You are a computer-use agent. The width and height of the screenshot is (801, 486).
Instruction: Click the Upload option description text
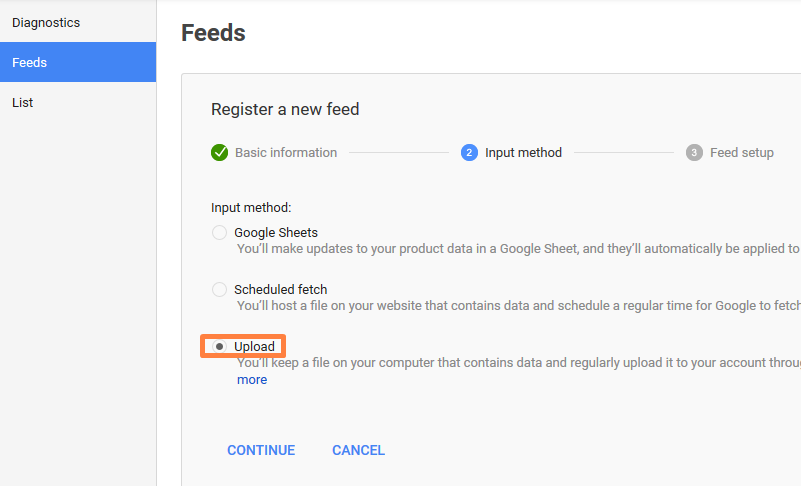(517, 363)
